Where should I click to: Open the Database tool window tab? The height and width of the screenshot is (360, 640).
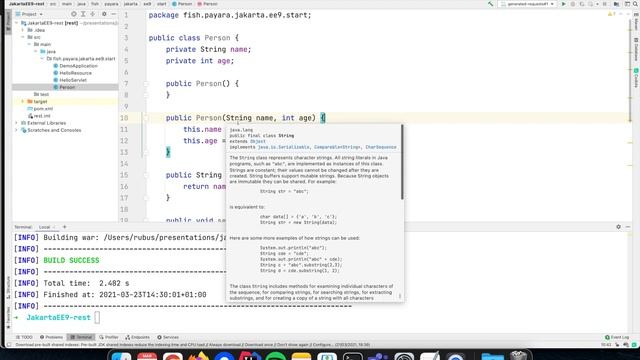tap(636, 49)
